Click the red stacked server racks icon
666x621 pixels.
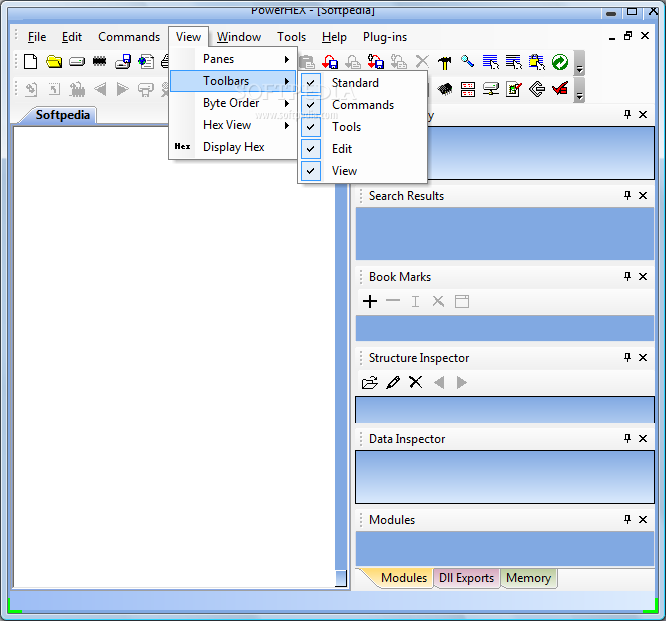[468, 89]
